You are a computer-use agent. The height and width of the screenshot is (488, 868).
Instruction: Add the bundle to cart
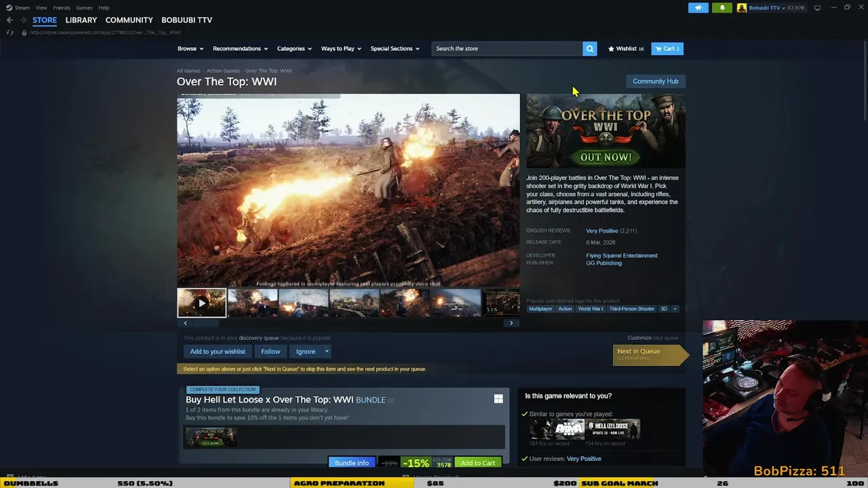pyautogui.click(x=477, y=463)
